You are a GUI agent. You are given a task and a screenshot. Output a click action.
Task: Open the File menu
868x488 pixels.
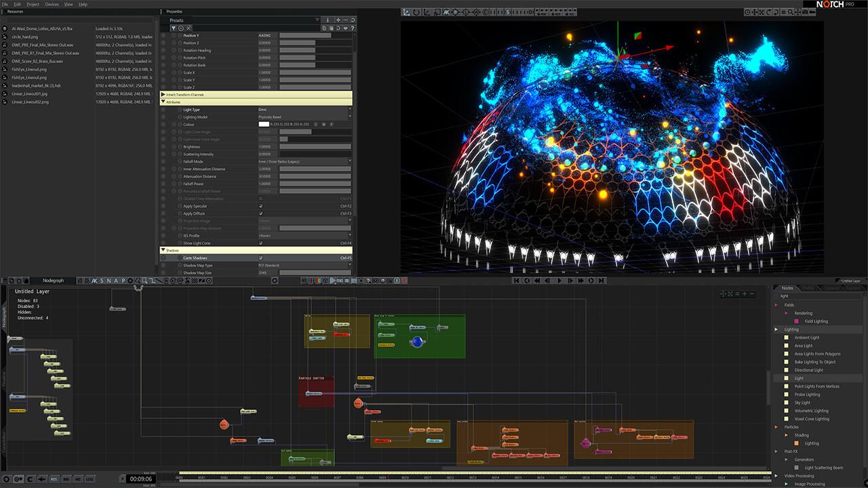coord(5,4)
